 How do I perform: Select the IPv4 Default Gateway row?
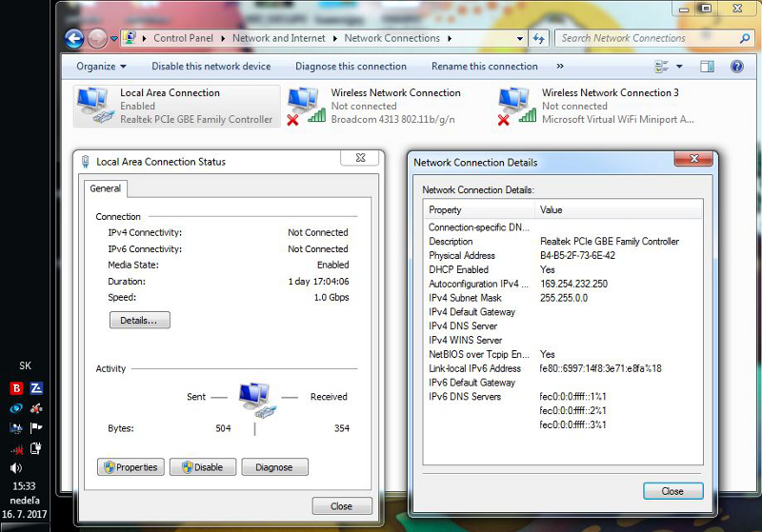(x=563, y=312)
